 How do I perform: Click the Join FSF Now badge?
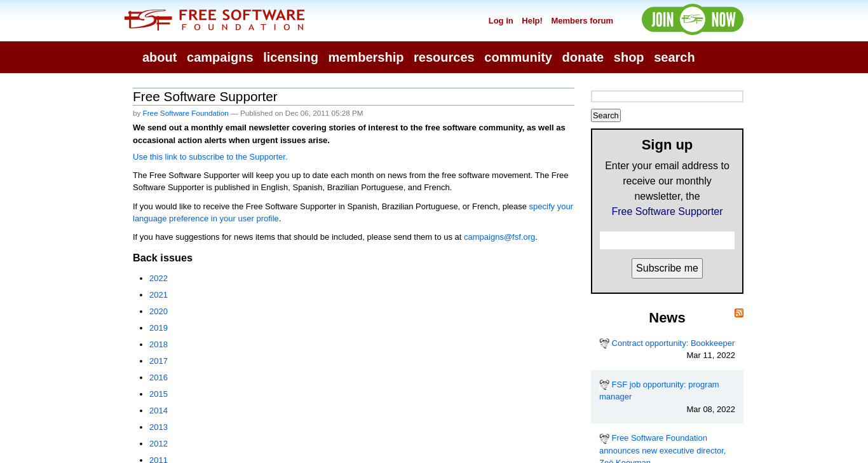[x=693, y=19]
